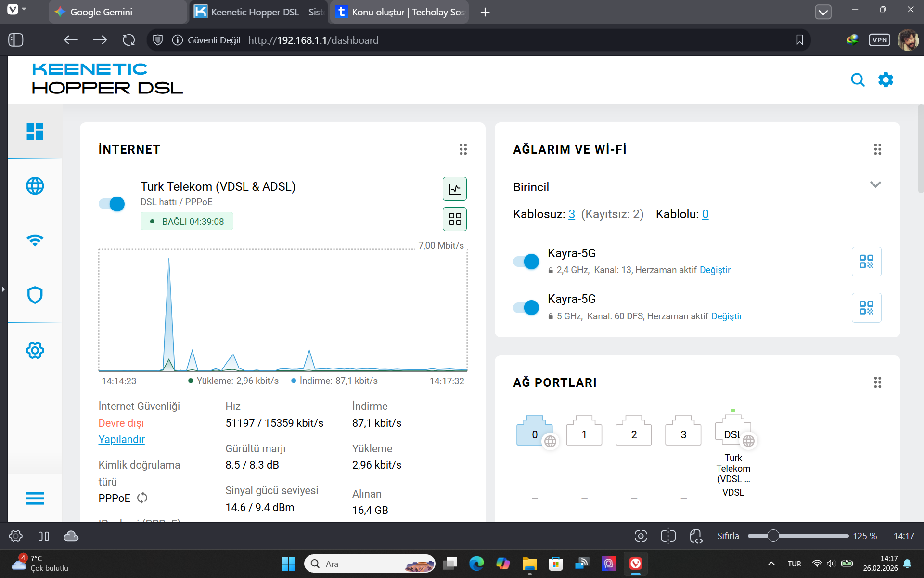
Task: Open Keenetic settings gear in header
Action: point(885,79)
